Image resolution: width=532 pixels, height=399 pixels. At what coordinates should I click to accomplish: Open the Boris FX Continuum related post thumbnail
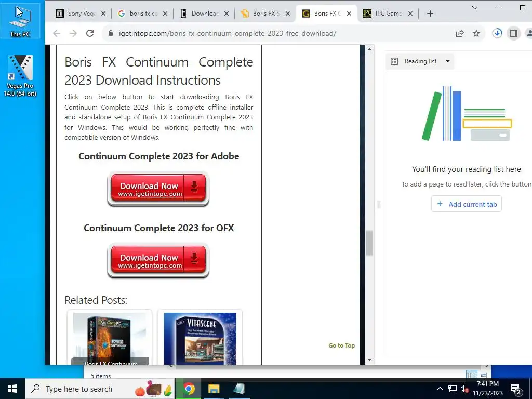point(109,339)
